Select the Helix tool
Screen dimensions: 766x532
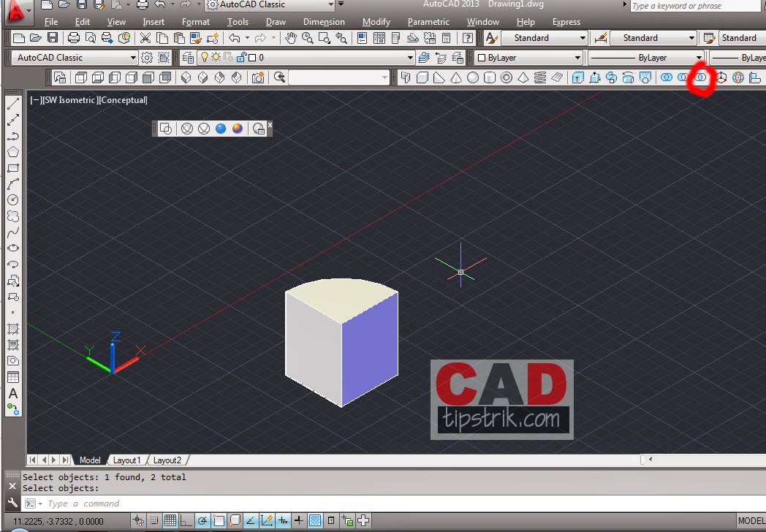tap(540, 77)
